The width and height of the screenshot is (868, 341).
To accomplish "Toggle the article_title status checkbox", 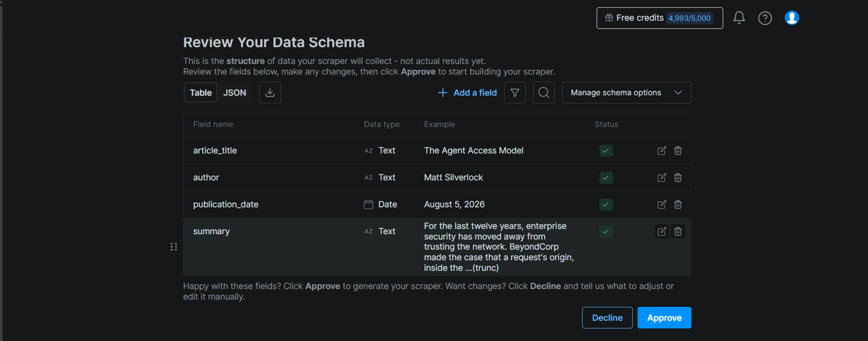I will (606, 150).
